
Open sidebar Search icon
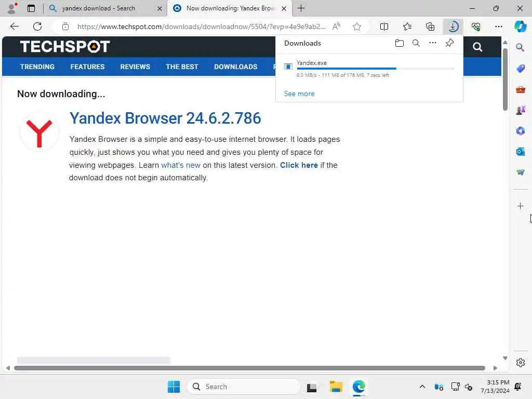(x=520, y=47)
